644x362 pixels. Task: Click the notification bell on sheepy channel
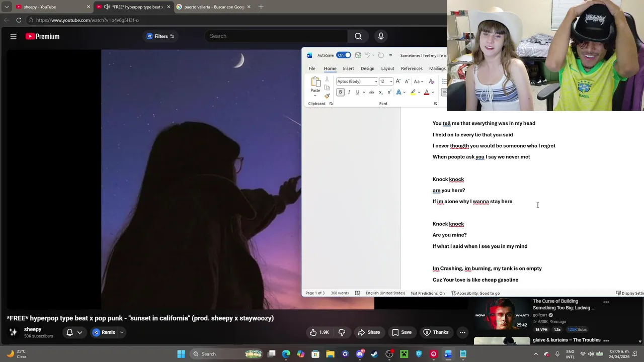(70, 332)
